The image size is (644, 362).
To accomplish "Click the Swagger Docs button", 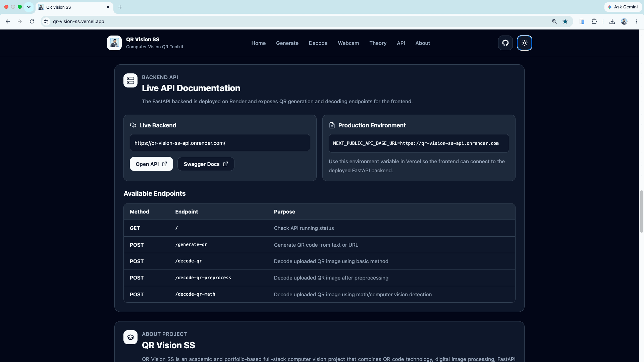I will tap(206, 164).
